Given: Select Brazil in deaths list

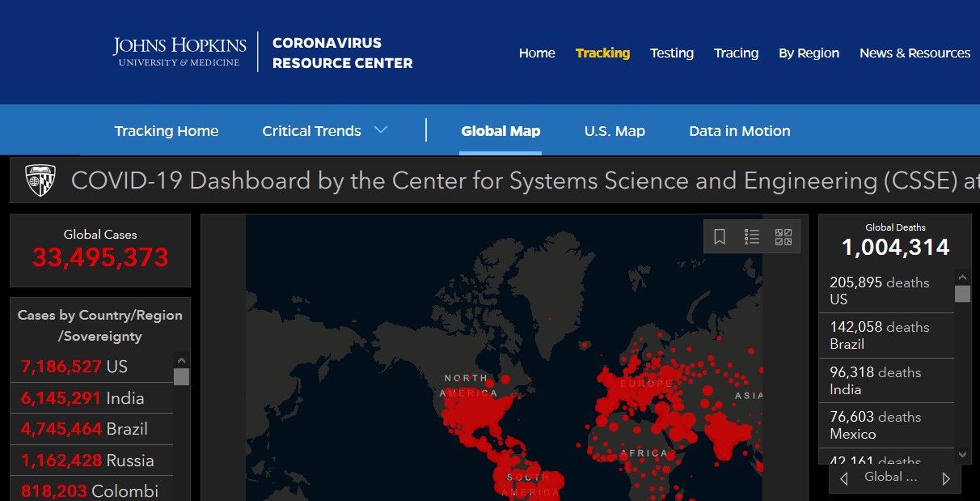Looking at the screenshot, I should coord(886,336).
